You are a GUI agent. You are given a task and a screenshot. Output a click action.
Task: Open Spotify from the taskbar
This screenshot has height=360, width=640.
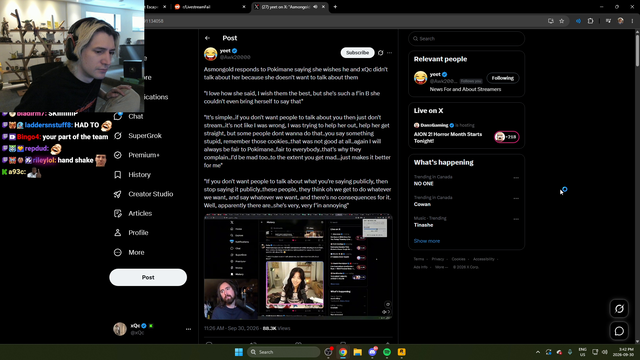point(387,352)
